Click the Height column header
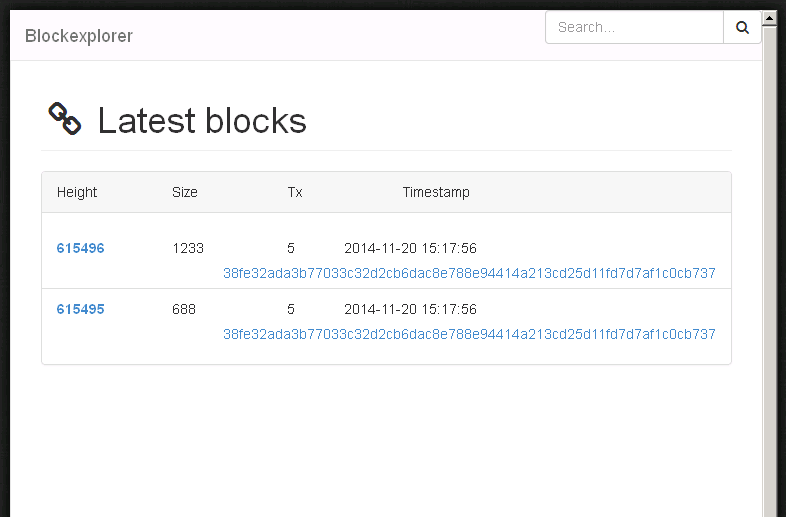 (77, 193)
